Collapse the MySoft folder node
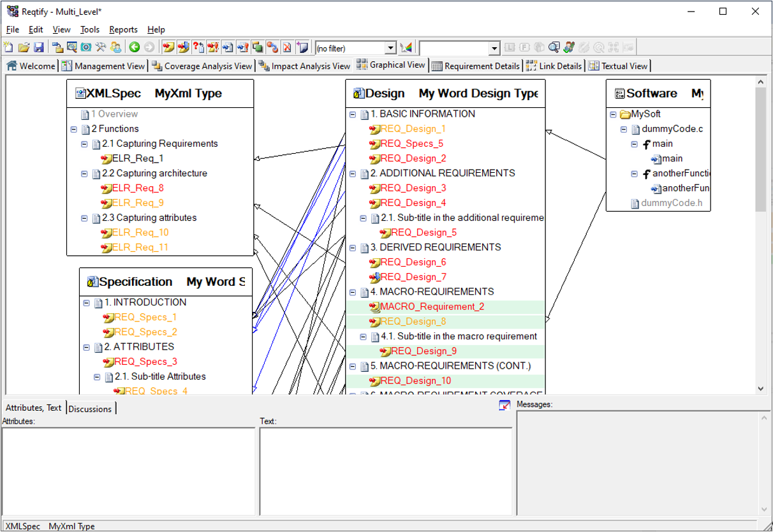 point(614,115)
